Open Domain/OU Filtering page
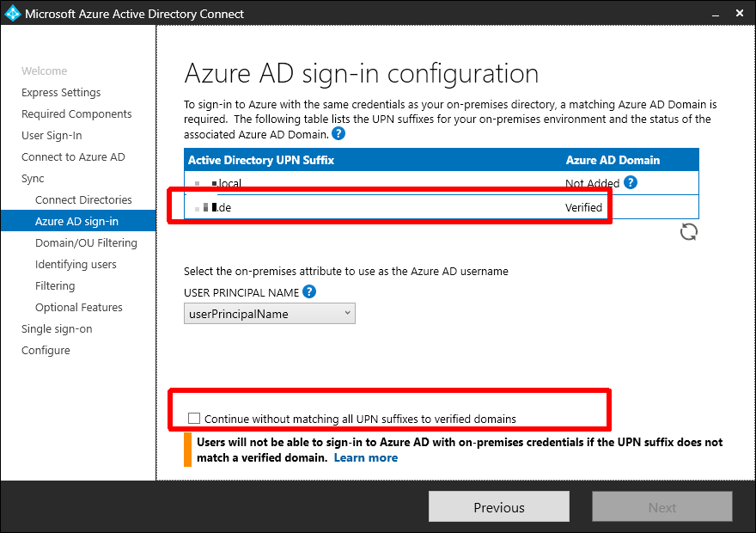The image size is (756, 533). [x=86, y=243]
